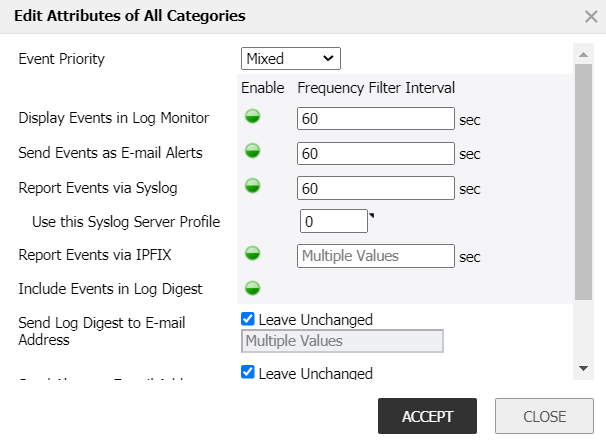
Task: Click the Enable column header
Action: point(263,88)
